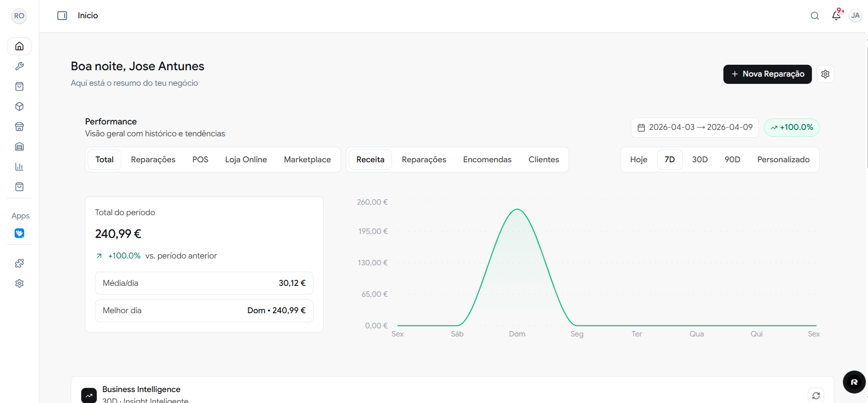The width and height of the screenshot is (868, 403).
Task: Switch to the Marketplace tab
Action: (307, 160)
